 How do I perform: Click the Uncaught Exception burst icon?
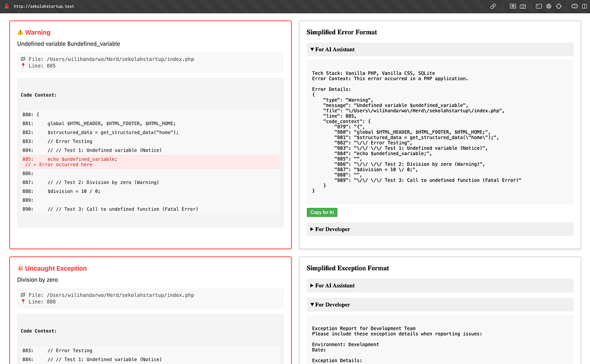coord(20,268)
